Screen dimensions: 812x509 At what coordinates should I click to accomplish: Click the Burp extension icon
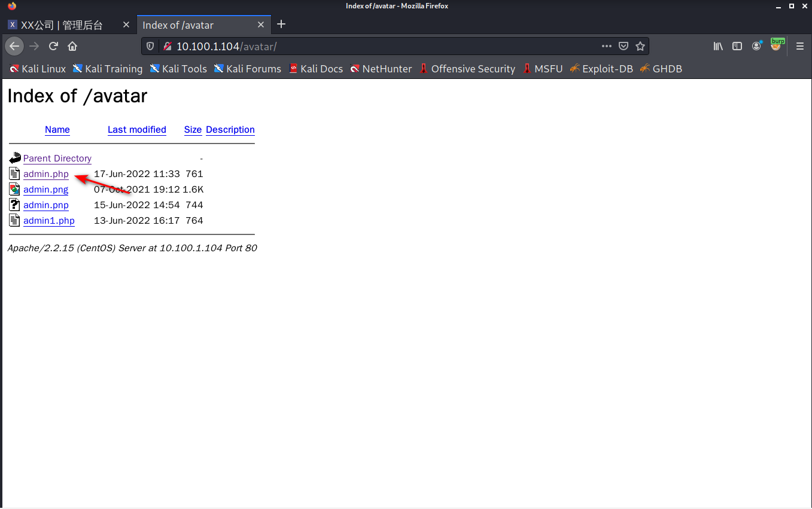(x=776, y=45)
